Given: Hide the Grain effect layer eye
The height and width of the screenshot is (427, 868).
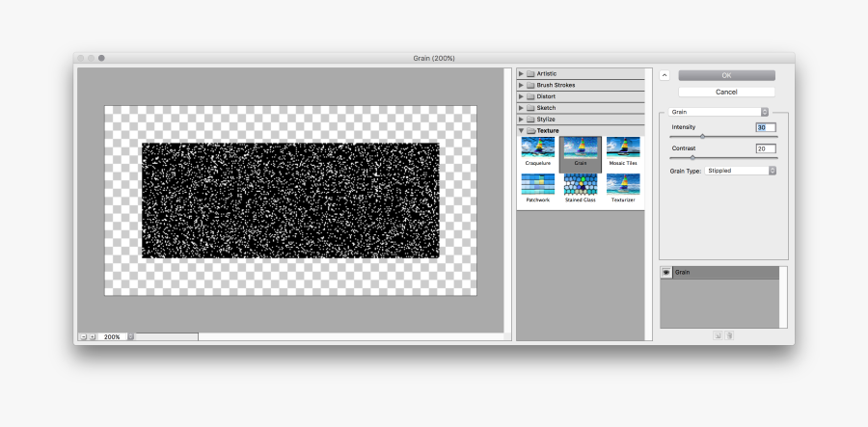Looking at the screenshot, I should 665,273.
